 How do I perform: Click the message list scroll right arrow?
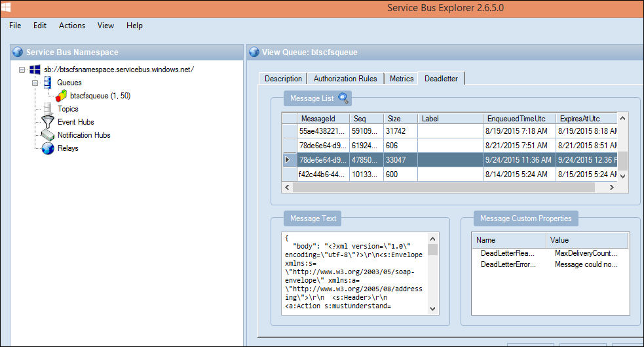[612, 187]
